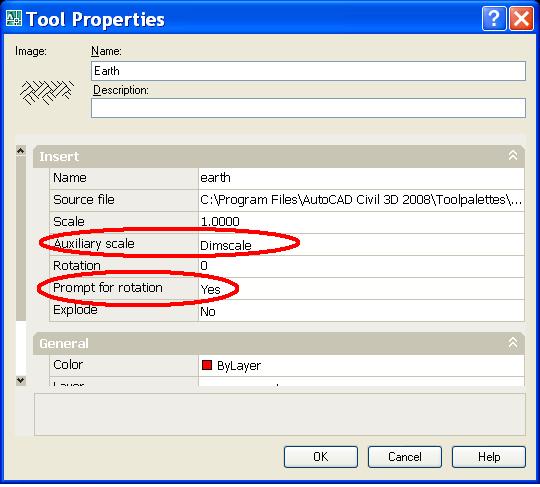Image resolution: width=540 pixels, height=487 pixels.
Task: Collapse the Insert section chevron
Action: [x=513, y=156]
